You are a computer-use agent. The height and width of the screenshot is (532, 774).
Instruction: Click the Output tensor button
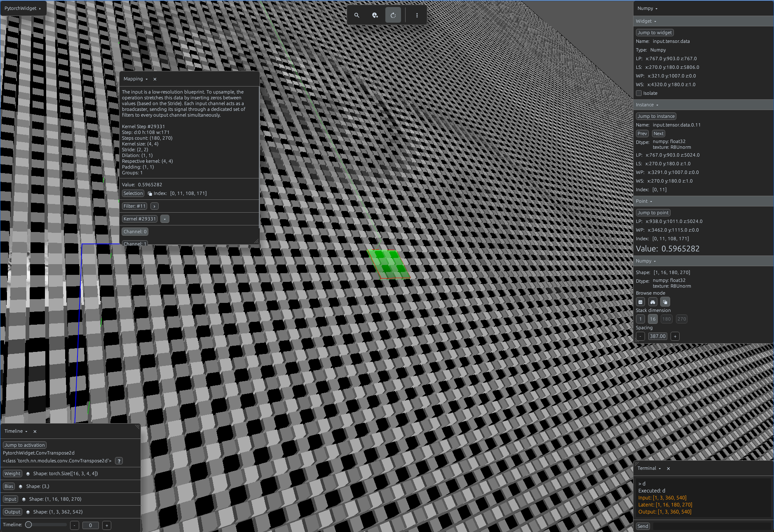click(12, 512)
